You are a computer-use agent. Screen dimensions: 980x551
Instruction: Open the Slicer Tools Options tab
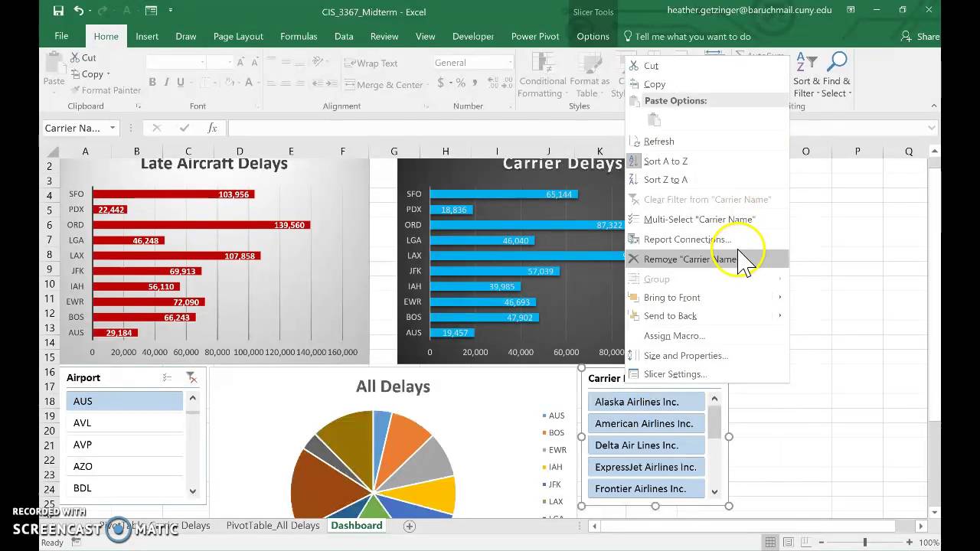(x=593, y=36)
